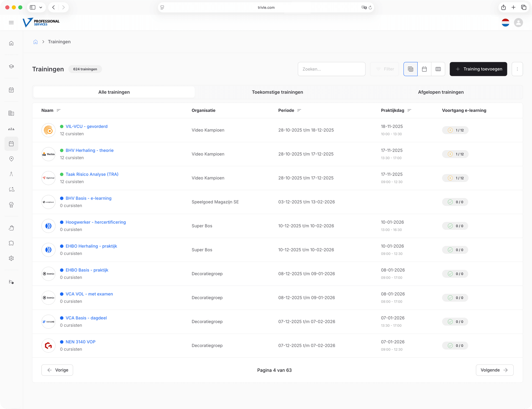Select the Toekomstige trainingen tab
This screenshot has height=409, width=532.
[277, 92]
